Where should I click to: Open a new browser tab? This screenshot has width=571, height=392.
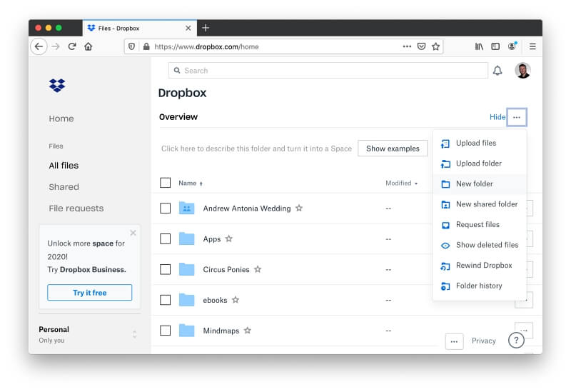pos(206,28)
